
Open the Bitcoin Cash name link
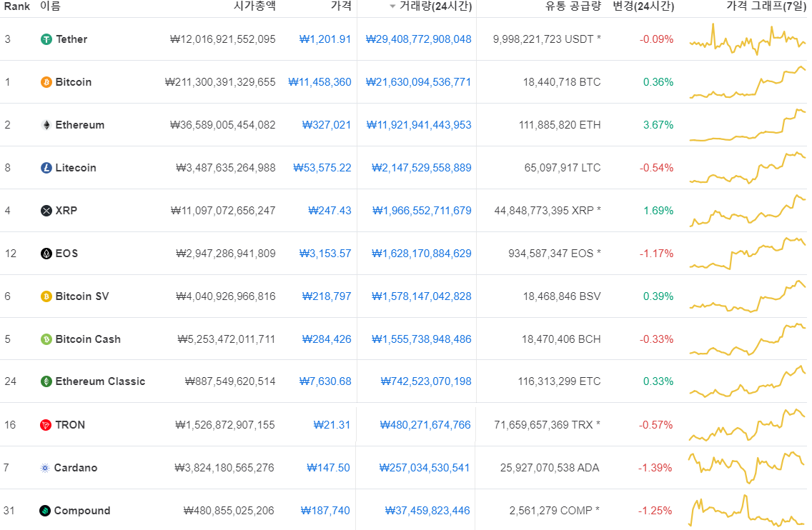tap(88, 339)
